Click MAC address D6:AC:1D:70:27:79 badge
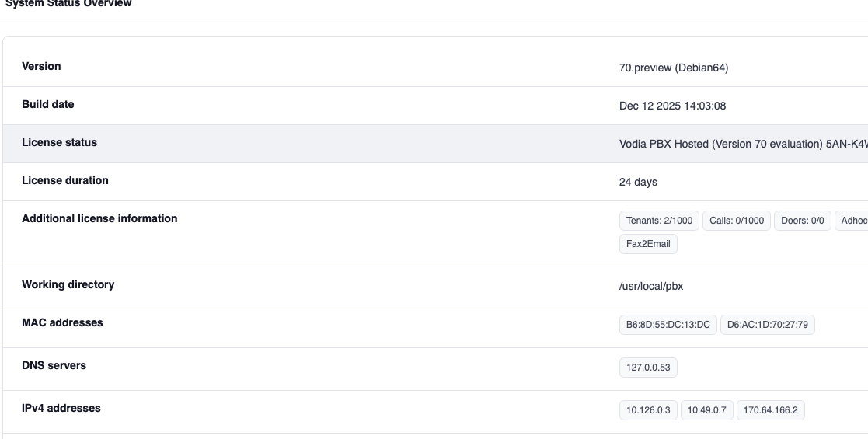This screenshot has height=439, width=868. [x=767, y=325]
